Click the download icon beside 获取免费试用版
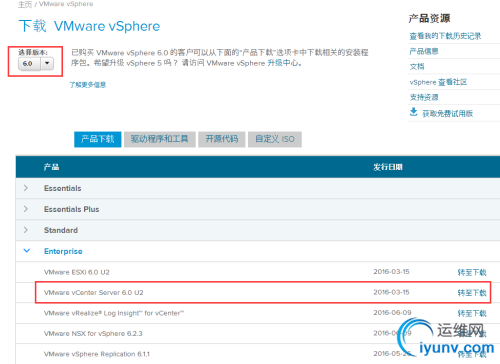This screenshot has height=364, width=500. [x=413, y=112]
